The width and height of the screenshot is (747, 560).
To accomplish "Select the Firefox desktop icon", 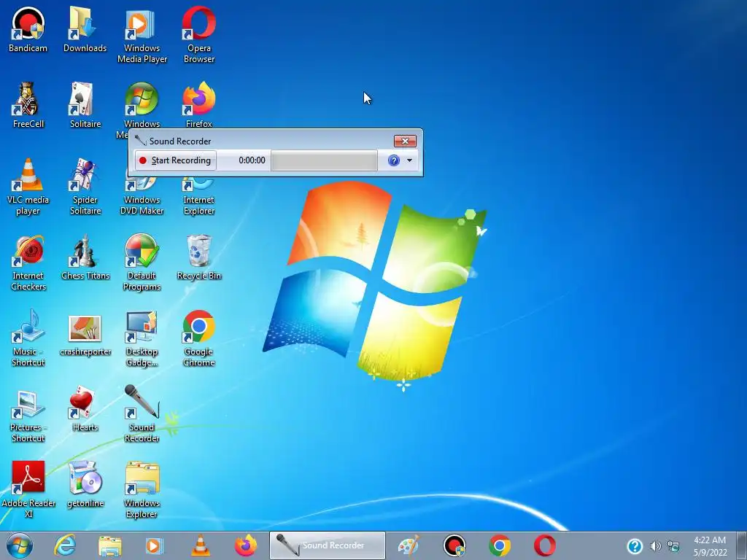I will pyautogui.click(x=199, y=104).
